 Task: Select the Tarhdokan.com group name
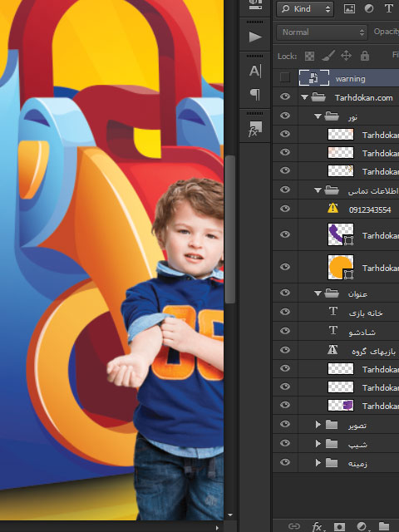(364, 98)
